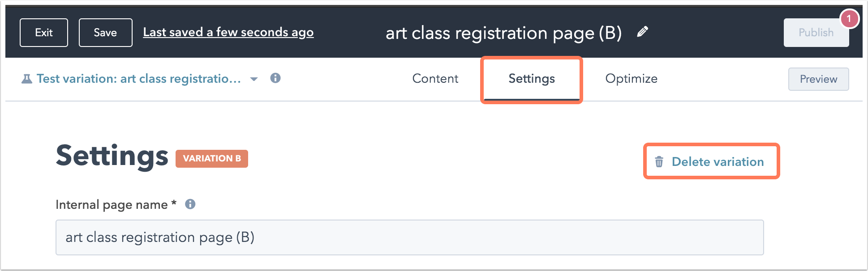Expand the test variation dropdown arrow
868x271 pixels.
(254, 79)
